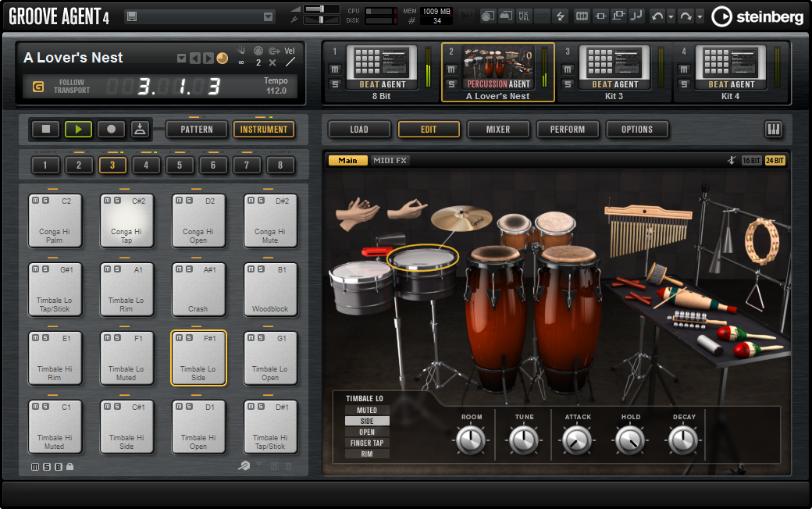
Task: Click the velocity curve line icon
Action: pos(290,62)
